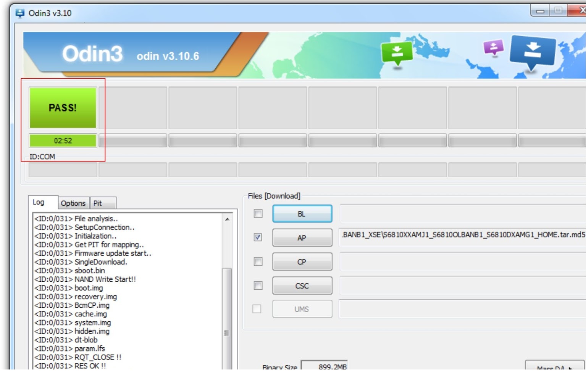Click the purple download pin icon in banner
588x371 pixels.
493,48
